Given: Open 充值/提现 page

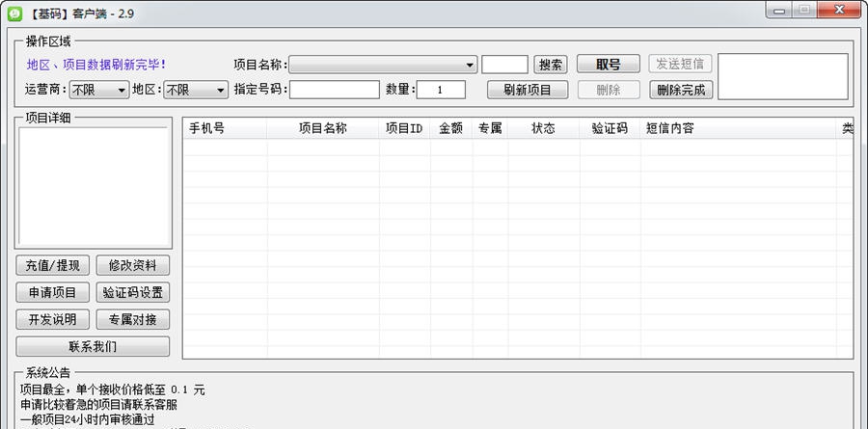Looking at the screenshot, I should click(53, 266).
